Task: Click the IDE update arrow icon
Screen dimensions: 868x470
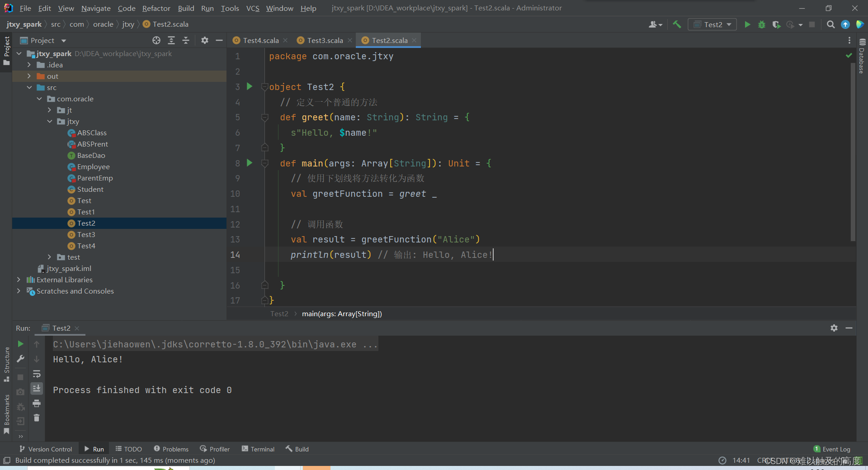Action: pos(845,24)
